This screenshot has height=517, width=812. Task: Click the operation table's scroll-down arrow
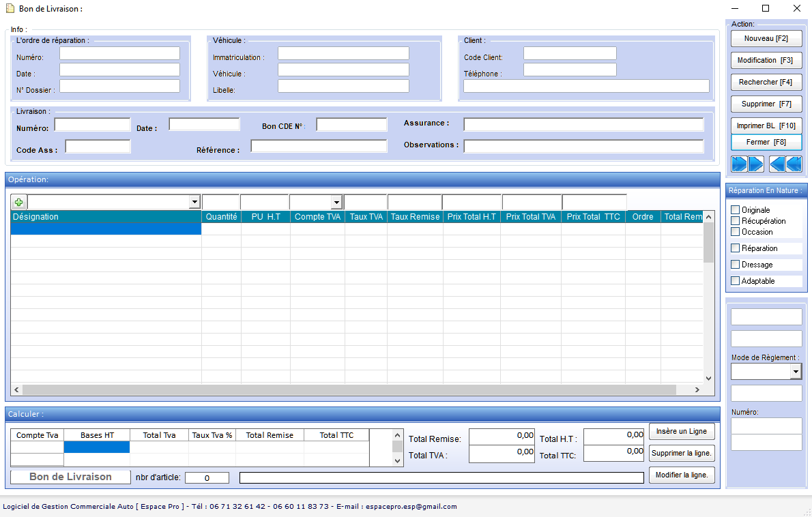708,379
